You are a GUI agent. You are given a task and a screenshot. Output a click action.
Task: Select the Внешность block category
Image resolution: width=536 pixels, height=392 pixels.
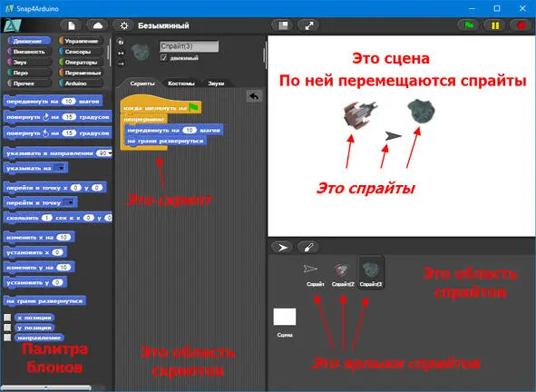[x=29, y=52]
